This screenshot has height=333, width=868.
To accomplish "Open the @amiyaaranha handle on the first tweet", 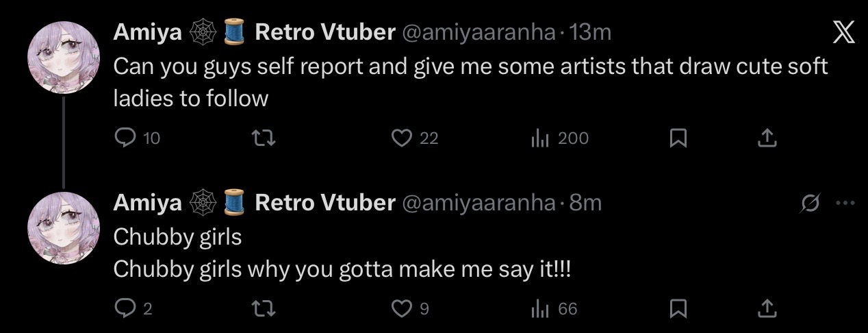I will click(478, 32).
